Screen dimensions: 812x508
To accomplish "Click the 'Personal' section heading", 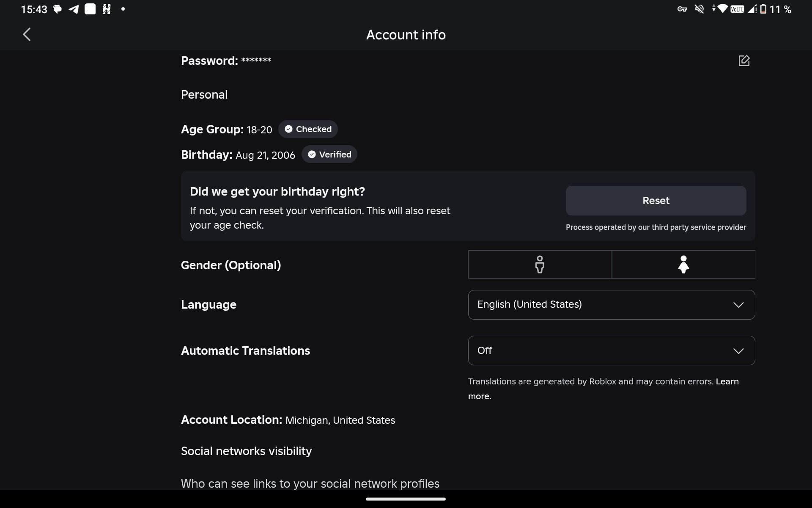I will 204,94.
